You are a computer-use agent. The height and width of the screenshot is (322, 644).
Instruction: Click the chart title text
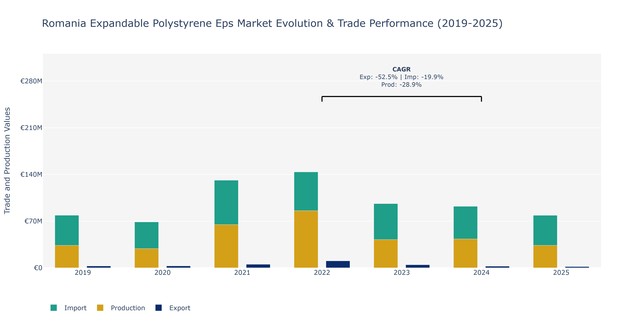click(x=272, y=23)
